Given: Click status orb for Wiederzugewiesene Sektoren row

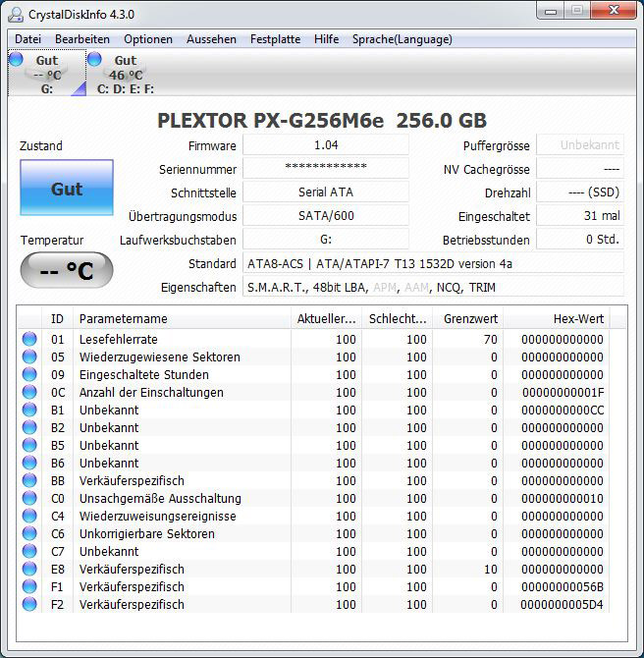Looking at the screenshot, I should tap(29, 356).
